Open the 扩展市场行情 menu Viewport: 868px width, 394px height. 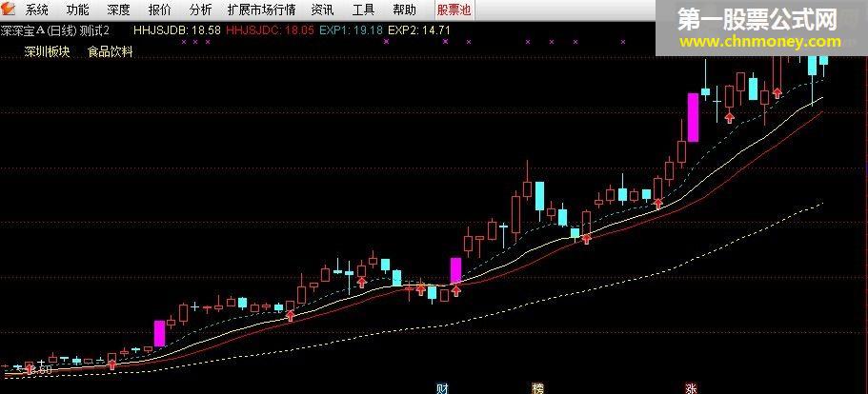(x=261, y=10)
